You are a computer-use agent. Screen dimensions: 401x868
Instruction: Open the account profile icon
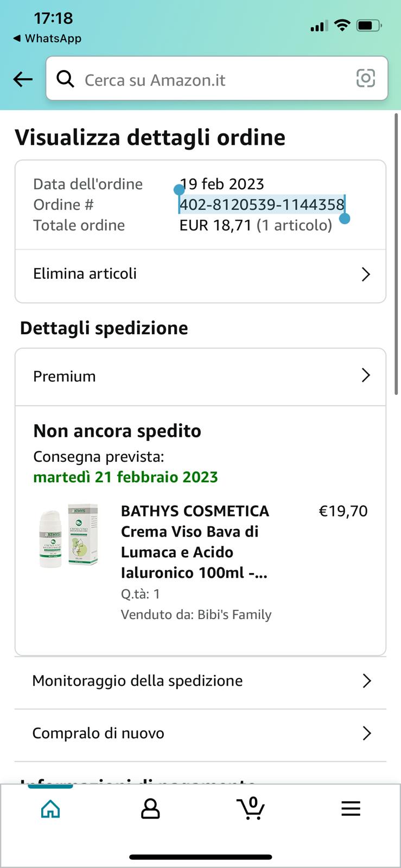point(150,808)
